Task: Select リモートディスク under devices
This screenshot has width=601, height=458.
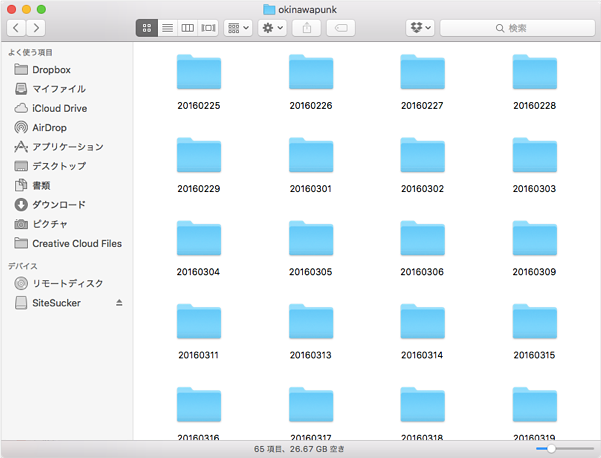Action: click(68, 283)
